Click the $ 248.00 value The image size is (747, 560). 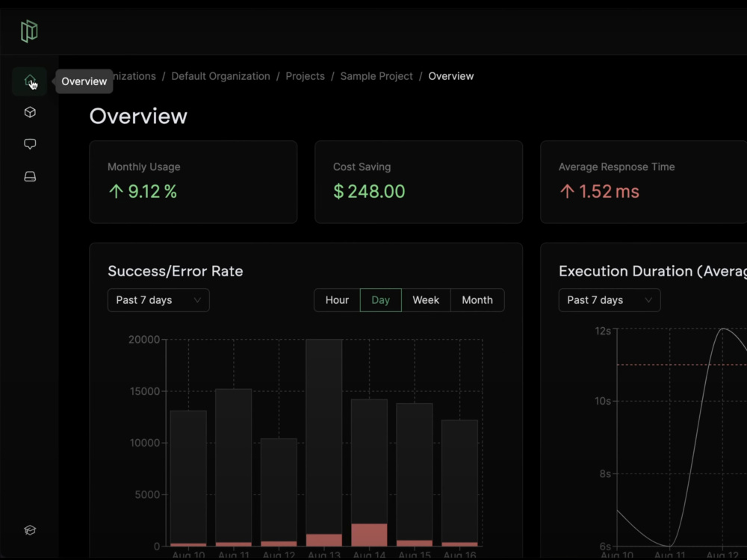(369, 191)
